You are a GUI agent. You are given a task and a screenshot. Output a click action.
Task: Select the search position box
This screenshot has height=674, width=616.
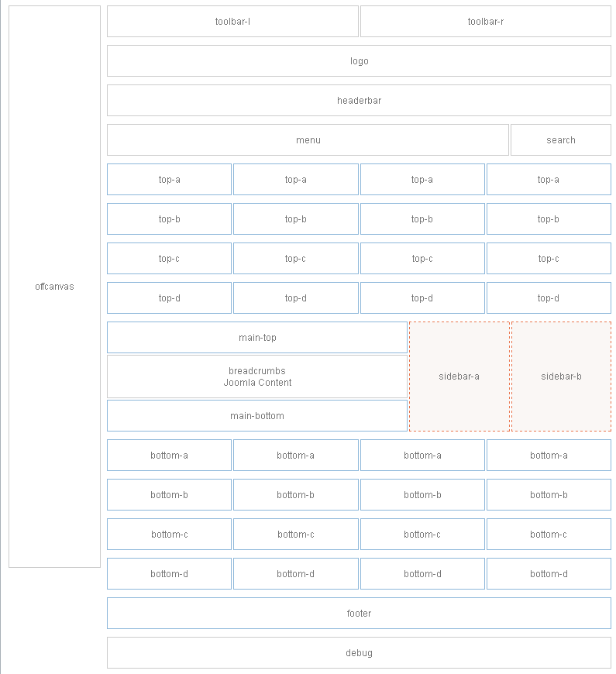point(560,140)
